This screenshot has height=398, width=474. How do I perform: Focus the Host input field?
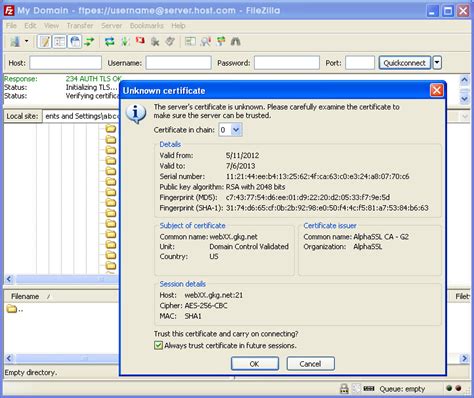pos(65,63)
